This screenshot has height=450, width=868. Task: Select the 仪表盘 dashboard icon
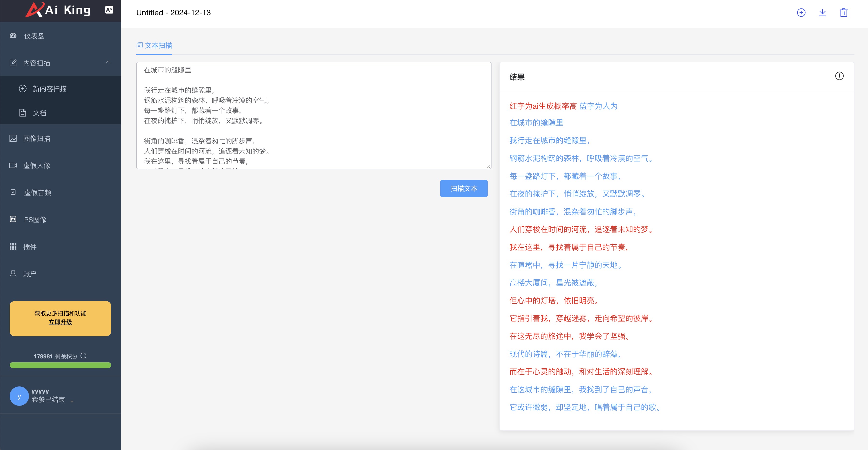click(x=13, y=36)
